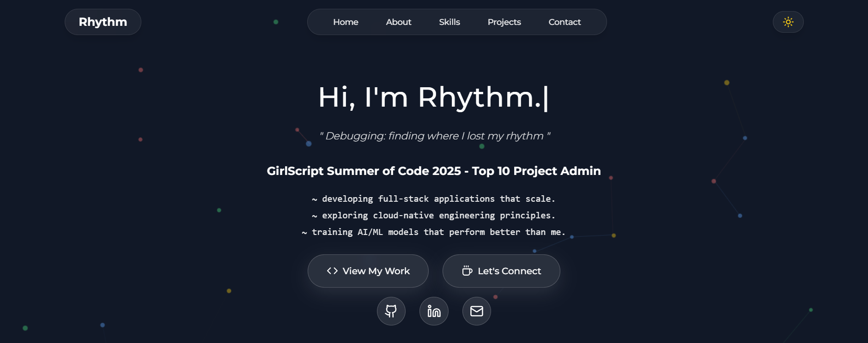
Task: Click the GirlScript Summer of Code heading
Action: [434, 171]
